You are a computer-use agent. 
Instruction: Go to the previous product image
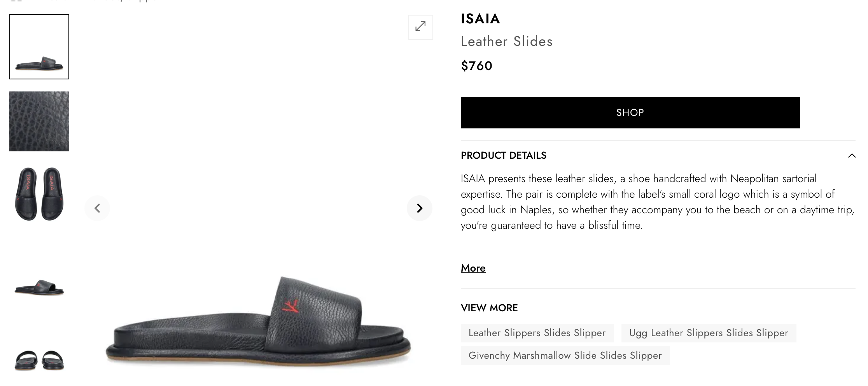pos(97,208)
